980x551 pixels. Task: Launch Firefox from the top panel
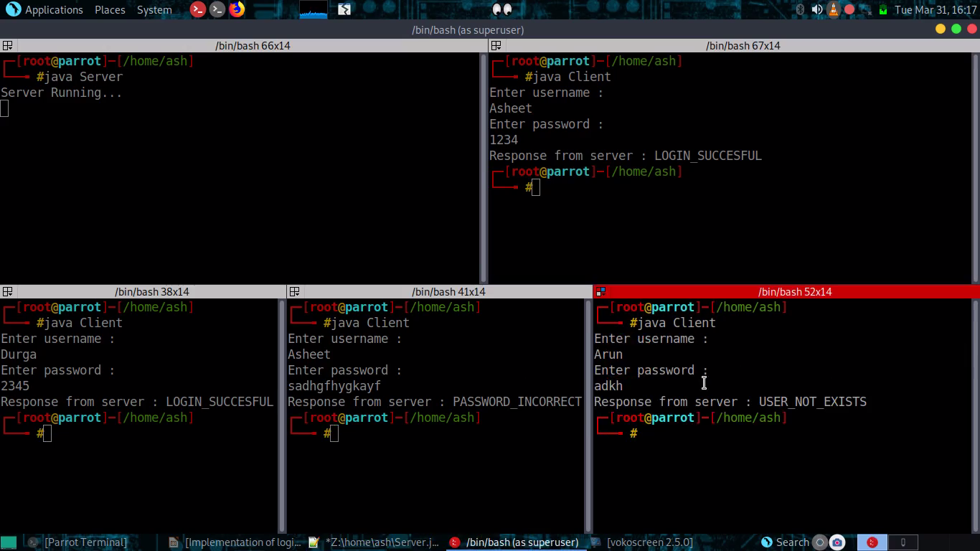pos(237,10)
